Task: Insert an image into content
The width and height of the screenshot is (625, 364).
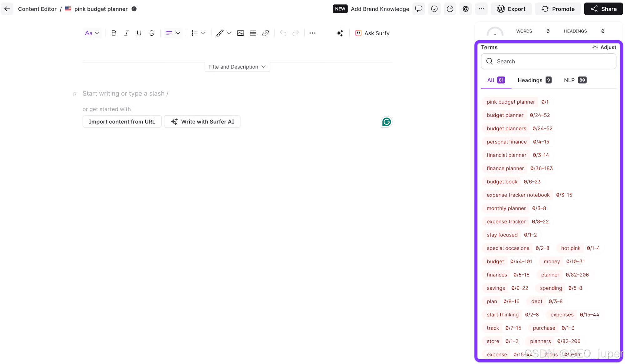Action: 240,33
